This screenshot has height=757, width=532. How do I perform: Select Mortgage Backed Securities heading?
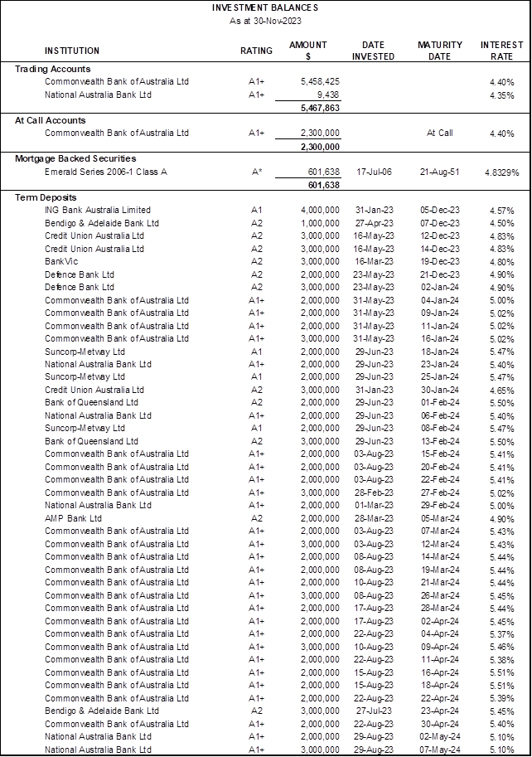coord(75,158)
